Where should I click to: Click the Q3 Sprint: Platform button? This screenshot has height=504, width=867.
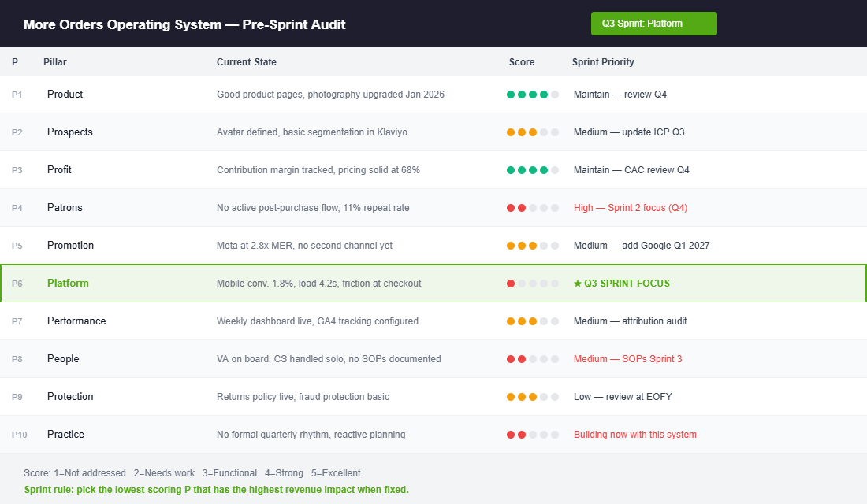[x=653, y=24]
